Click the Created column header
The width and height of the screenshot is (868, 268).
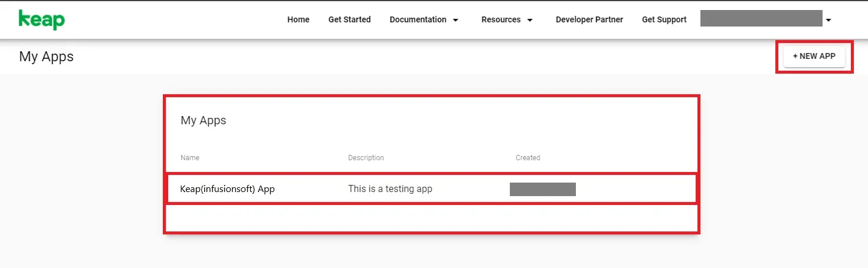tap(528, 158)
